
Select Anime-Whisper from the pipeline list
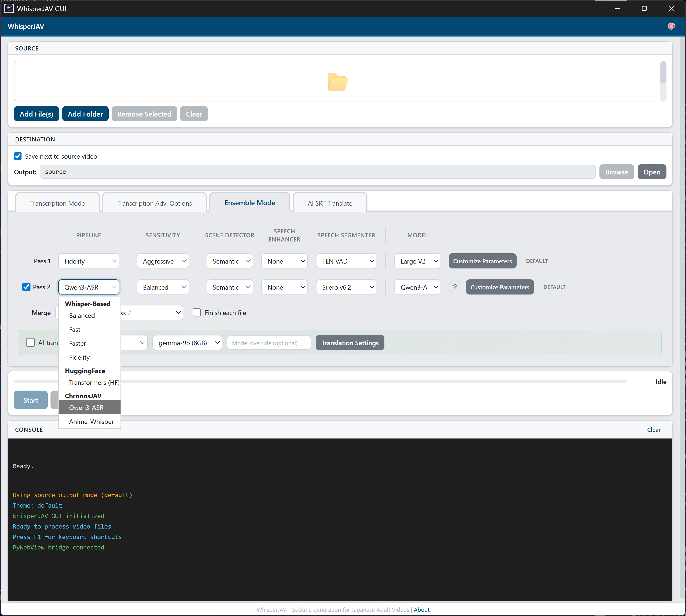pos(91,421)
